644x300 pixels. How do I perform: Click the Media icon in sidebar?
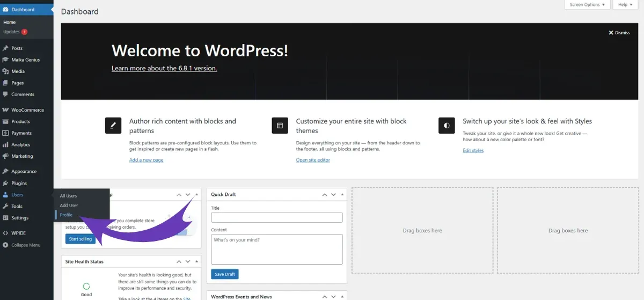tap(5, 71)
